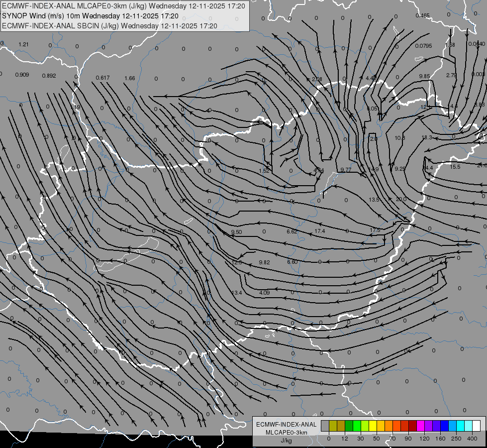Image resolution: width=487 pixels, height=448 pixels.
Task: Click the map value 1.21
Action: click(23, 44)
